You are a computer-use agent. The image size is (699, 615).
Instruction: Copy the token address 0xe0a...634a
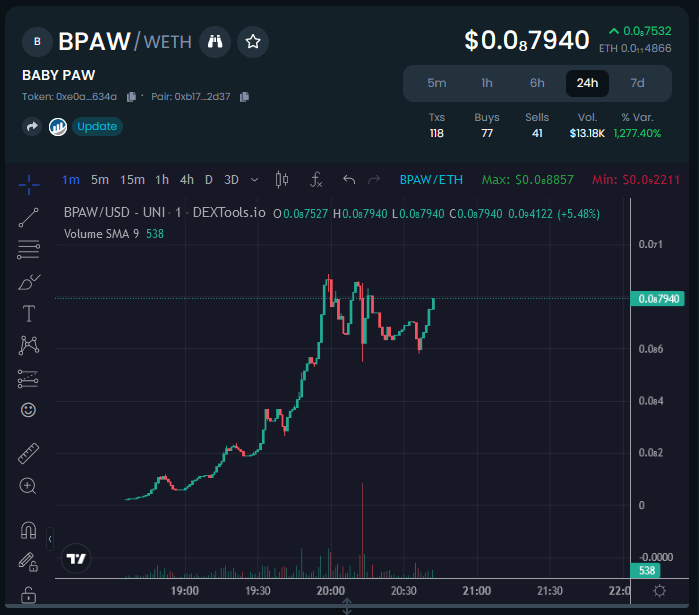point(131,97)
